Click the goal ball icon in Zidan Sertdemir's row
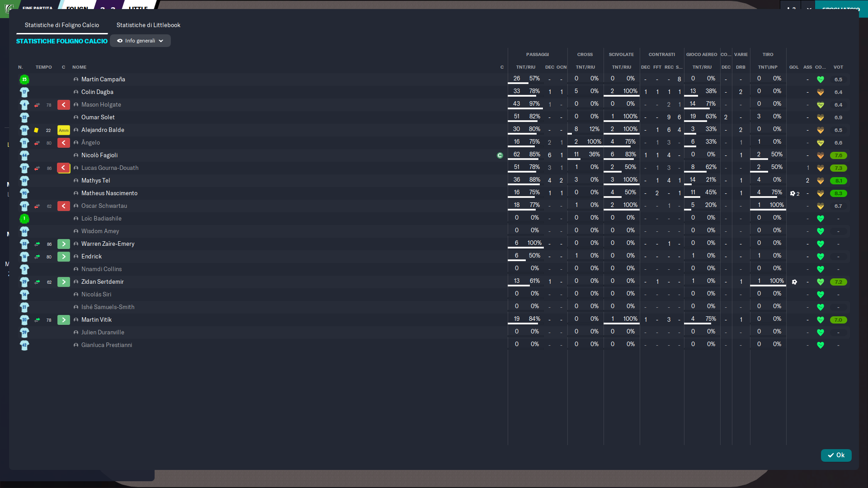Screen dimensions: 868x488 (794, 282)
